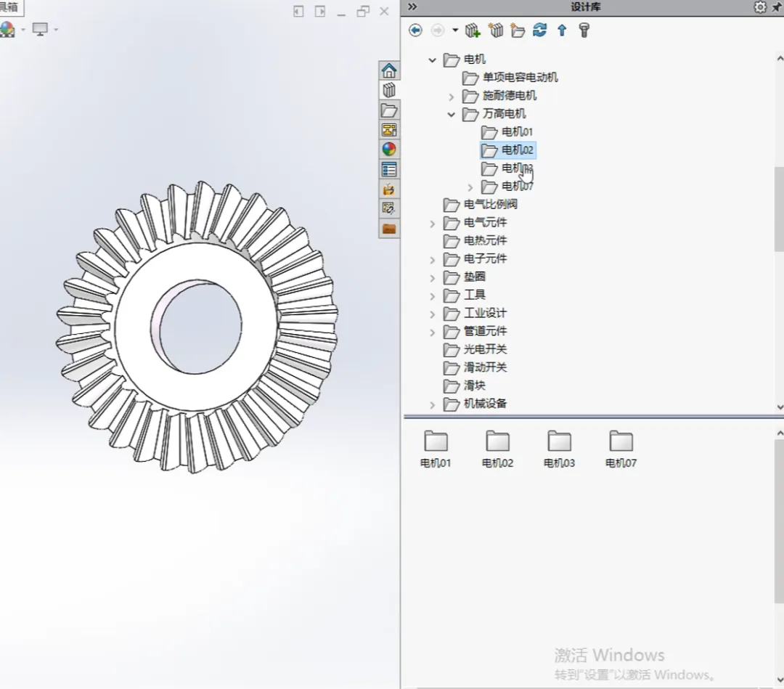Click the bevel gear model
This screenshot has width=784, height=689.
tap(197, 327)
